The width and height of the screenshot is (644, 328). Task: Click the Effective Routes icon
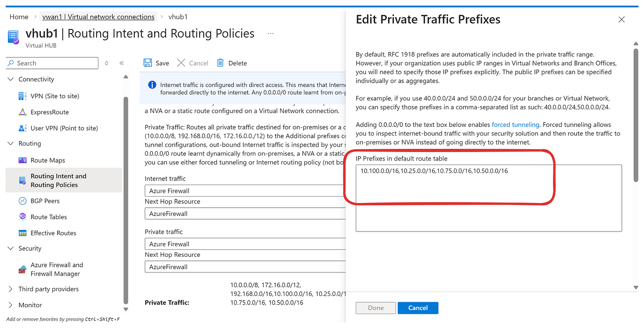click(23, 233)
